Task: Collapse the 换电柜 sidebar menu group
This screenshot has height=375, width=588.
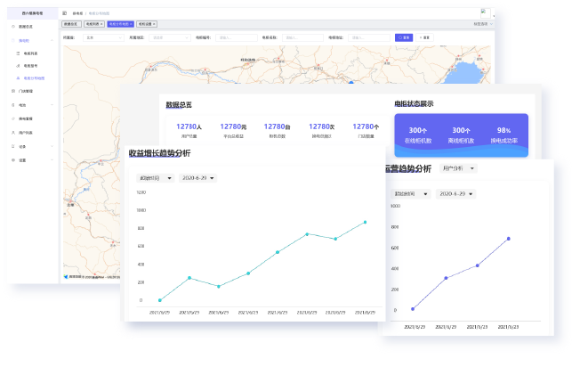Action: coord(52,41)
